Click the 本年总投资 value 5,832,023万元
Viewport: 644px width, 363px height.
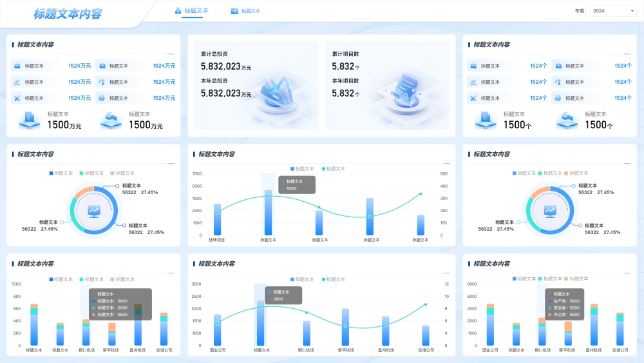(226, 93)
